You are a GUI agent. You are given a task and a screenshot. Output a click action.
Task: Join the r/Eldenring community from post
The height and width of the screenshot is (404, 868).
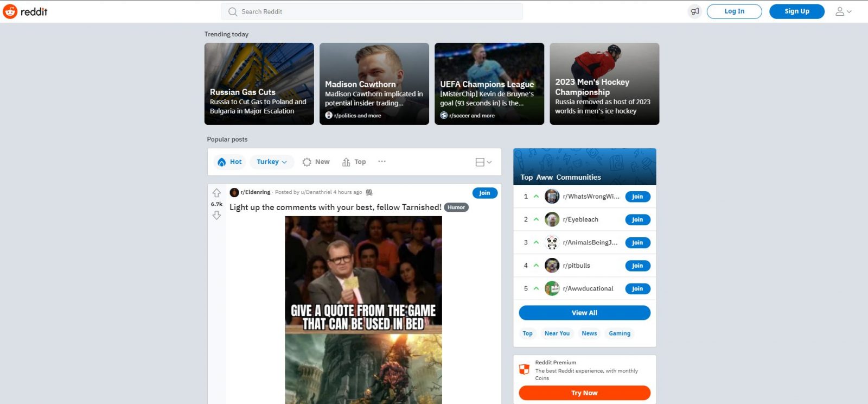[484, 193]
